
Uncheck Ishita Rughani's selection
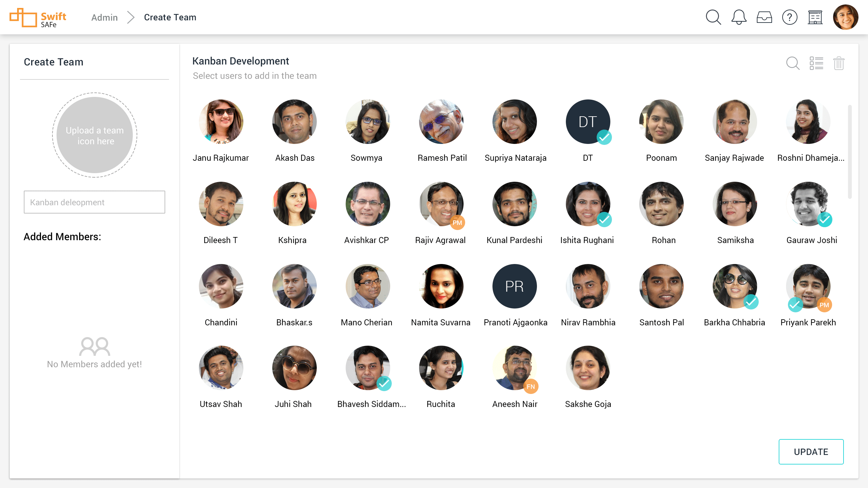coord(588,204)
